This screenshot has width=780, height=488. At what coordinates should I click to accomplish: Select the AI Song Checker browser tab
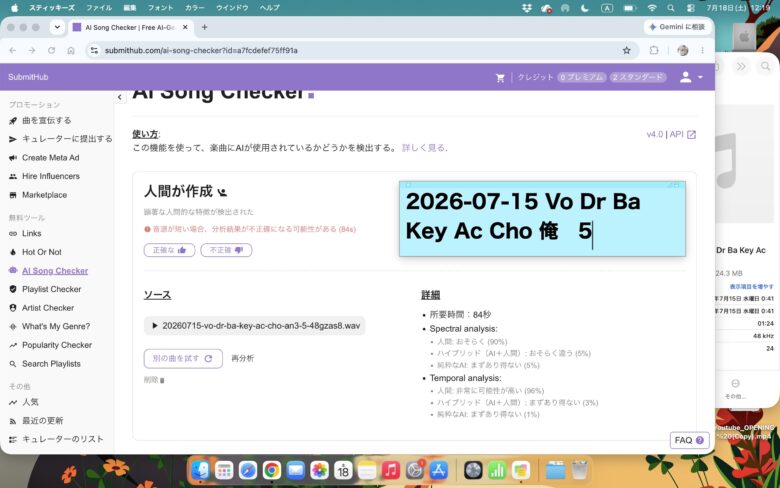130,27
